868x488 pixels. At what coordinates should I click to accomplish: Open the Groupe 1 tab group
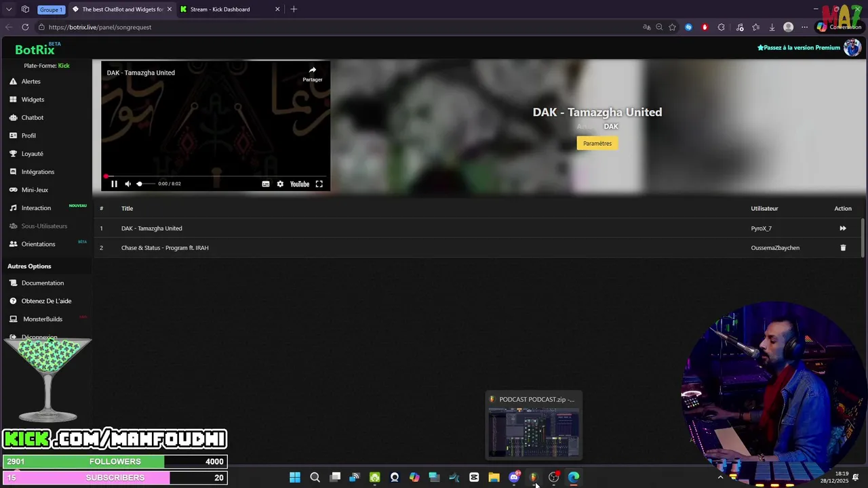coord(51,9)
